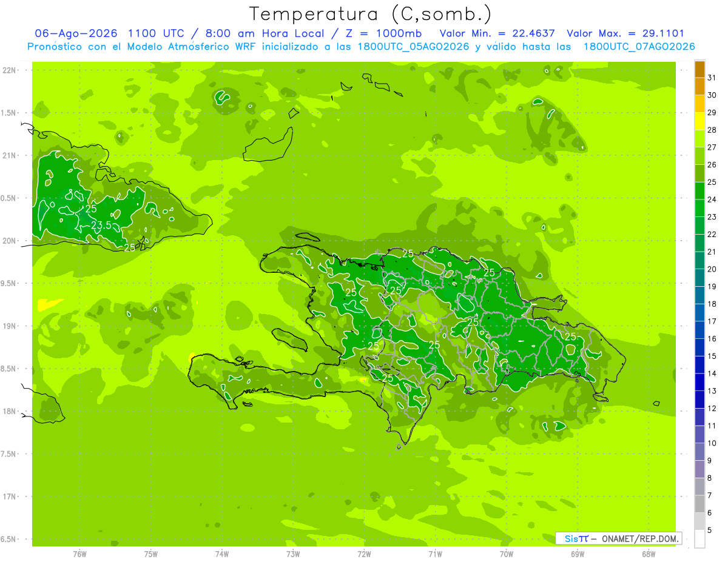Click the '18N' latitude axis label
This screenshot has width=728, height=562.
10,411
